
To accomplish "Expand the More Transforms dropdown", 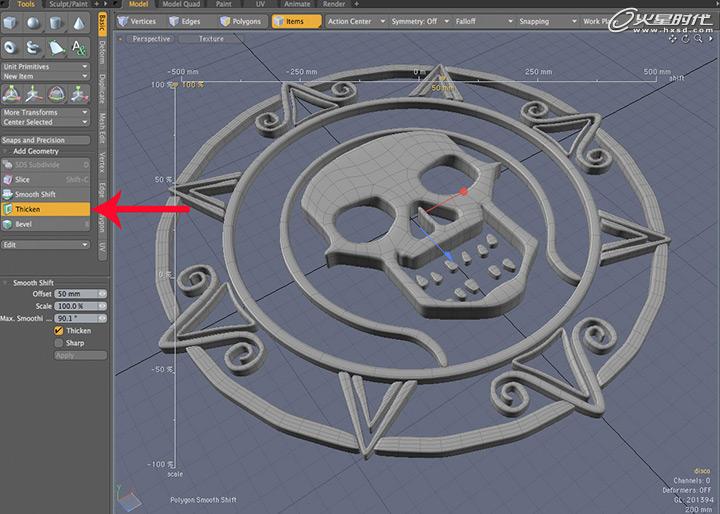I will pos(45,113).
